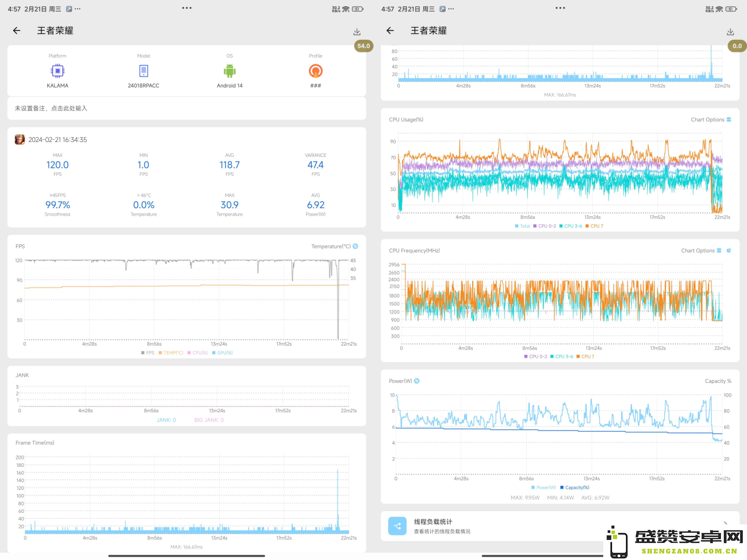Open Chart Options for CPU Usage

point(711,120)
